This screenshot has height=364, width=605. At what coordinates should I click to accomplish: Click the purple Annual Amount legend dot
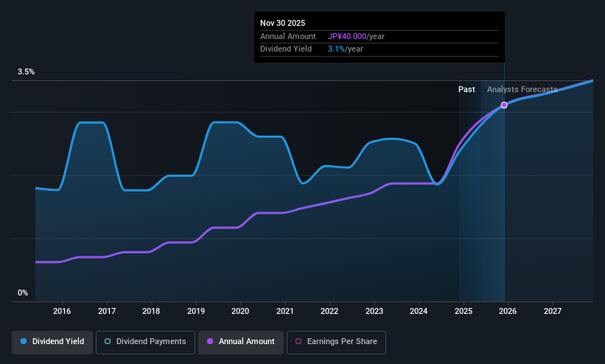click(x=210, y=341)
